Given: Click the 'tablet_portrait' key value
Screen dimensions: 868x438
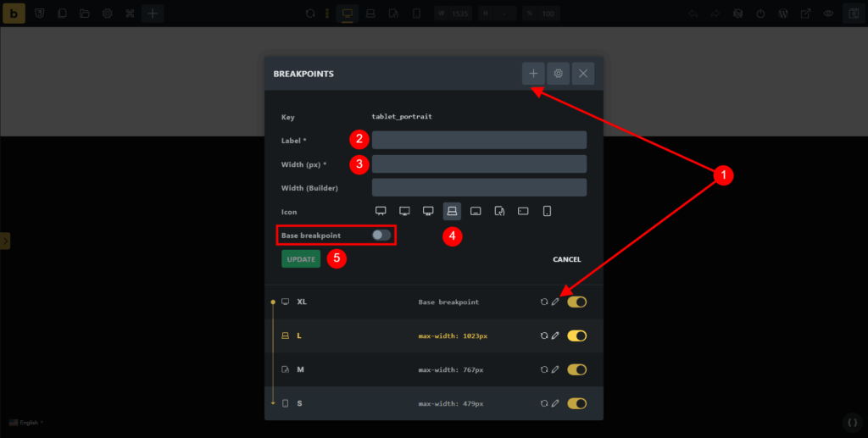Looking at the screenshot, I should 402,117.
